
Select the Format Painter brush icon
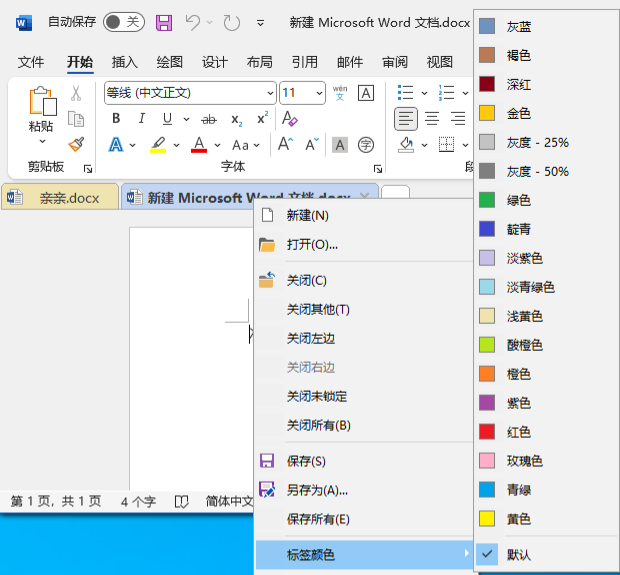[x=76, y=144]
